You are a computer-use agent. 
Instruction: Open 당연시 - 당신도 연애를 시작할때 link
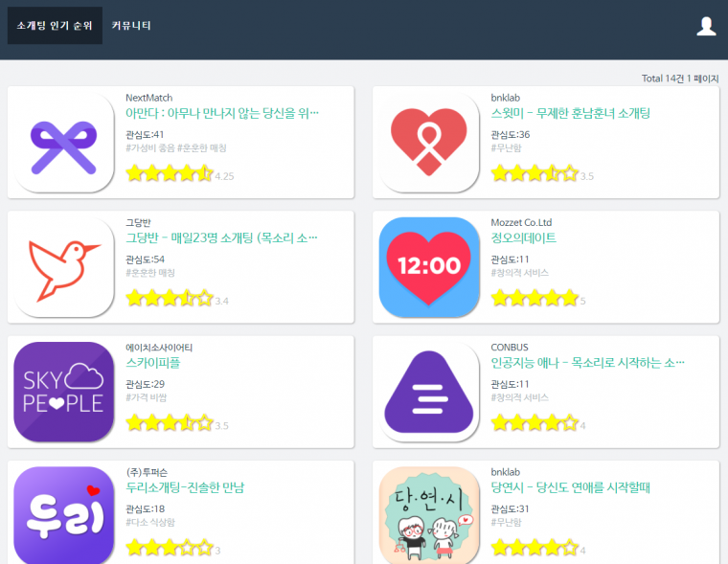(x=570, y=487)
